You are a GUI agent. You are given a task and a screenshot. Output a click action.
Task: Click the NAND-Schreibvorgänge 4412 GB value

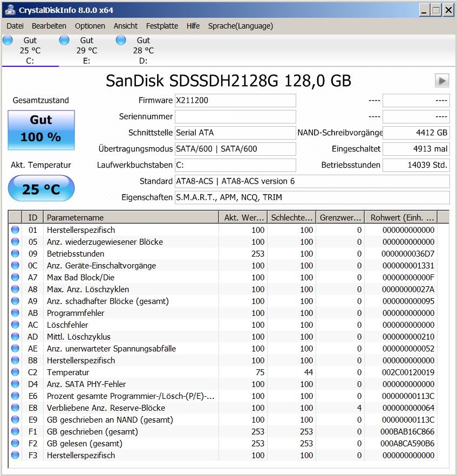point(416,133)
